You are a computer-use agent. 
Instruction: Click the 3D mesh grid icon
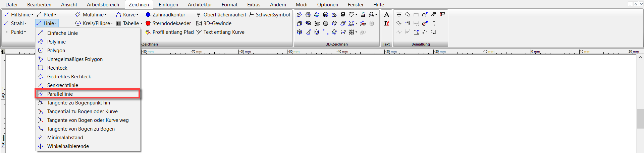click(326, 32)
